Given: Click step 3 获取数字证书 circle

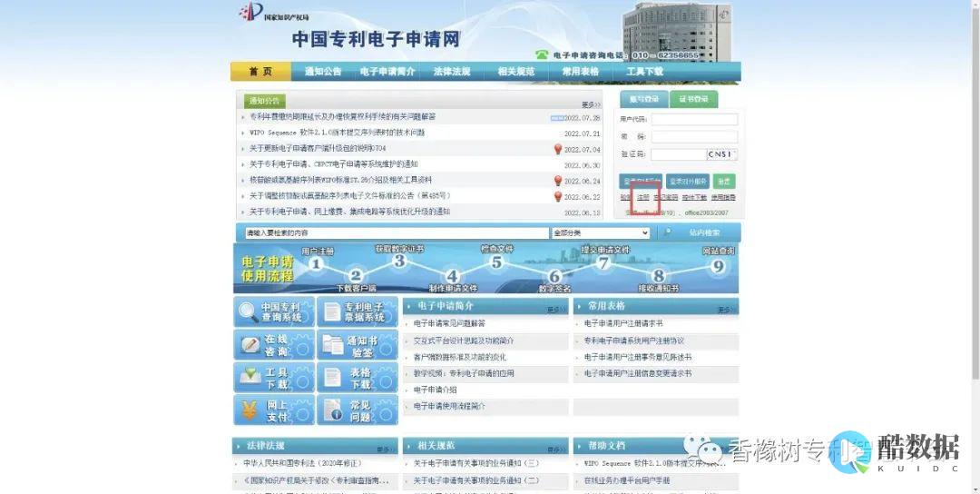Looking at the screenshot, I should [399, 262].
